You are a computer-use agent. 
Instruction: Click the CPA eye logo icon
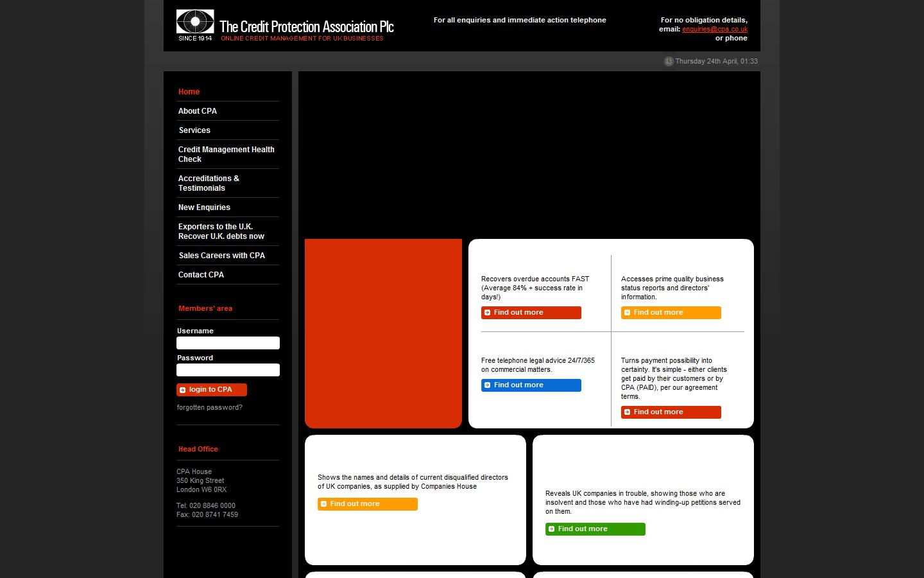(195, 22)
